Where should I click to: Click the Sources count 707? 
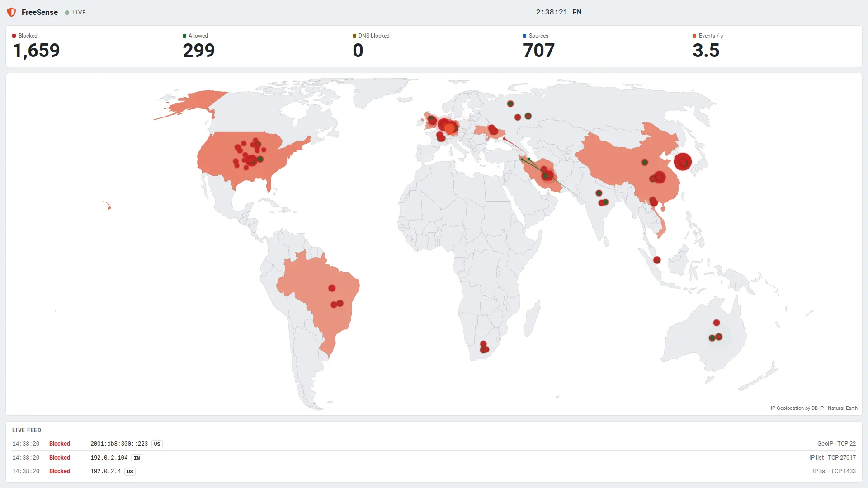538,50
